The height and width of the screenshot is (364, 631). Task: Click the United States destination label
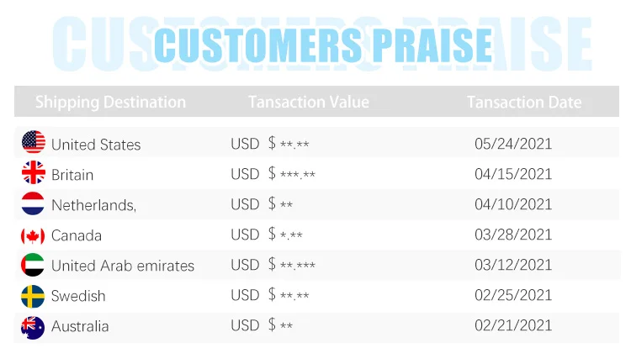96,145
